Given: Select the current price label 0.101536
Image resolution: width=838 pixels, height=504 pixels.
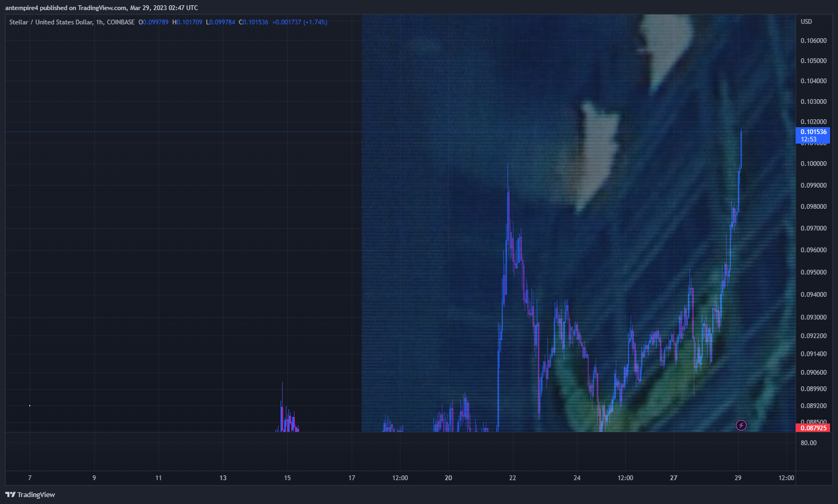Looking at the screenshot, I should click(x=813, y=132).
